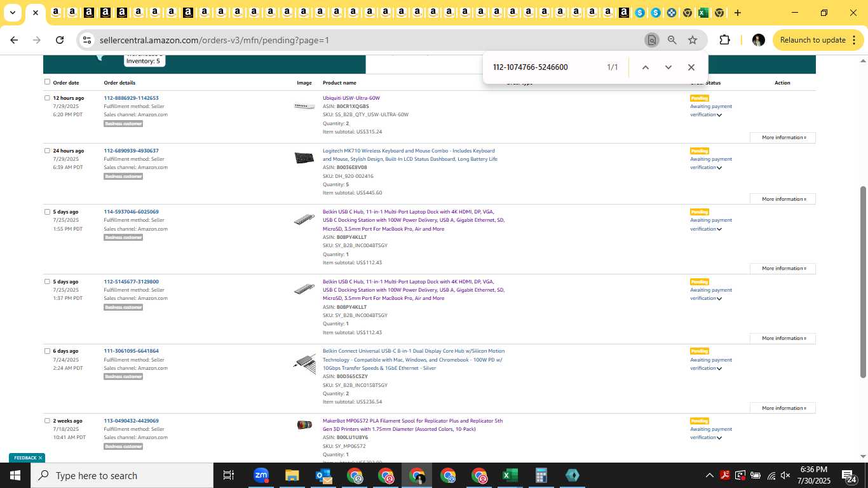Image resolution: width=868 pixels, height=488 pixels.
Task: View site information icon in address bar
Action: pyautogui.click(x=87, y=40)
